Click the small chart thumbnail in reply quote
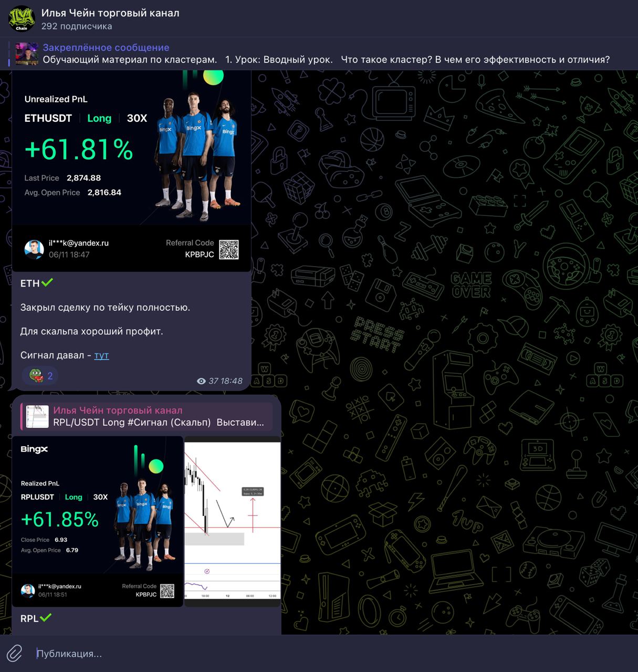 pos(37,416)
